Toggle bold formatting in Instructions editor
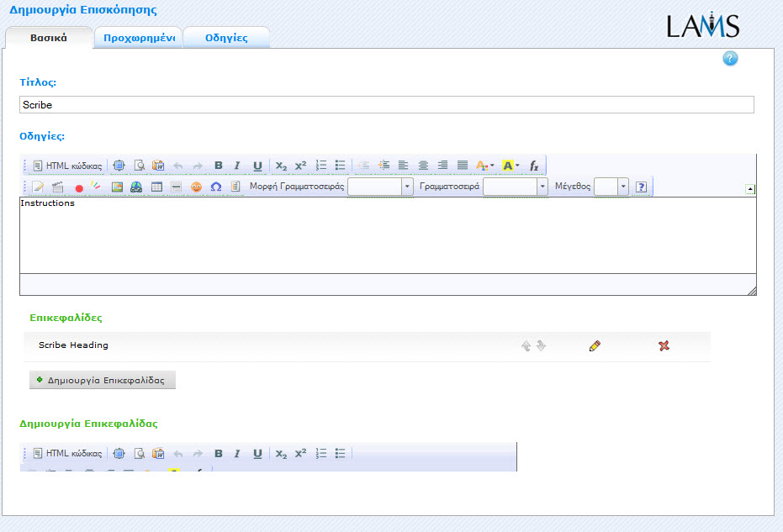This screenshot has width=783, height=532. pyautogui.click(x=219, y=166)
